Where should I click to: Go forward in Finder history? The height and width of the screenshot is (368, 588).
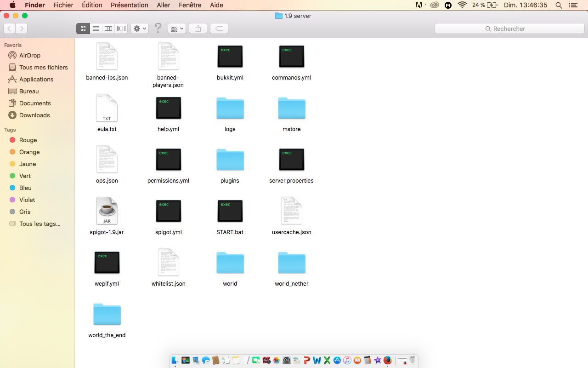tap(22, 29)
